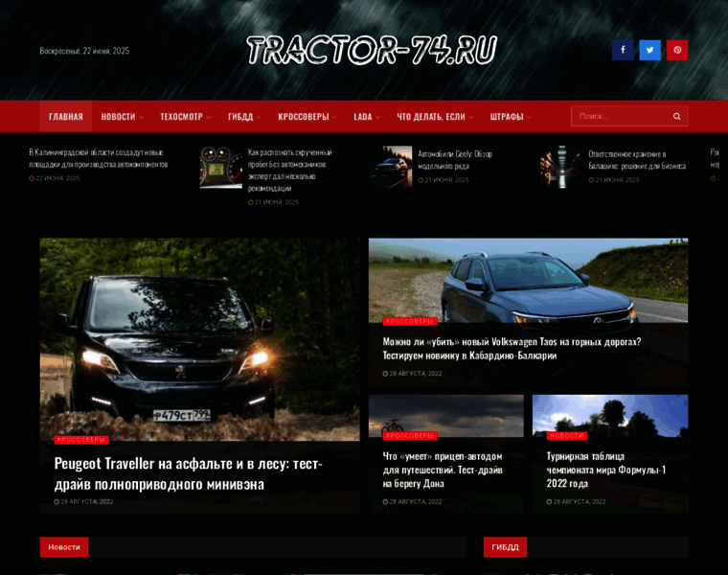This screenshot has height=575, width=728.
Task: Click the trailer camper sunset photo
Action: pyautogui.click(x=446, y=416)
